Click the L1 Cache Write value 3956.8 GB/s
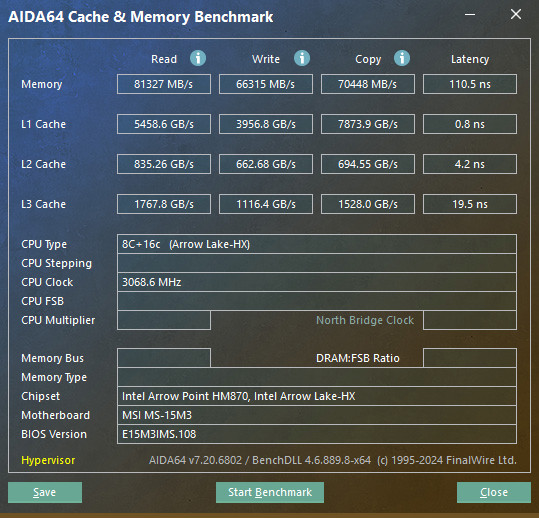Screen dimensions: 539x518 coord(266,124)
